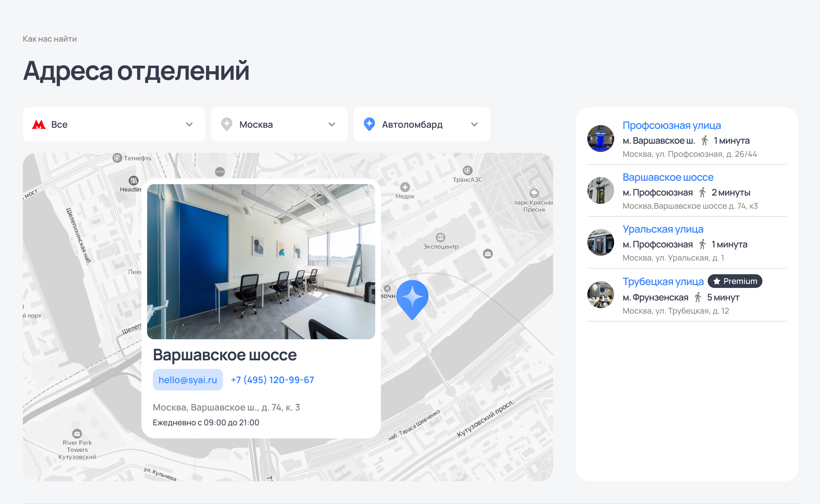Click the walking icon in Уральская улица row
The image size is (820, 504).
[x=702, y=244]
